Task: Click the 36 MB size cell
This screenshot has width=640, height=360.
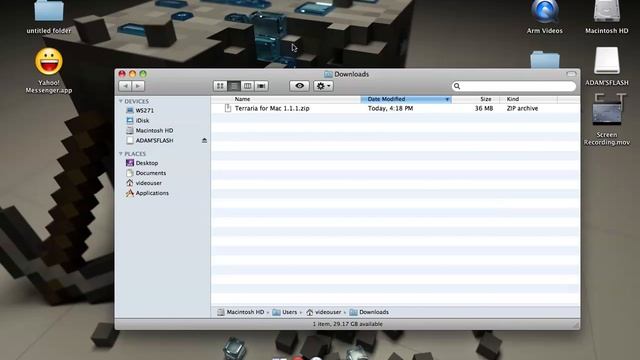Action: click(x=484, y=109)
